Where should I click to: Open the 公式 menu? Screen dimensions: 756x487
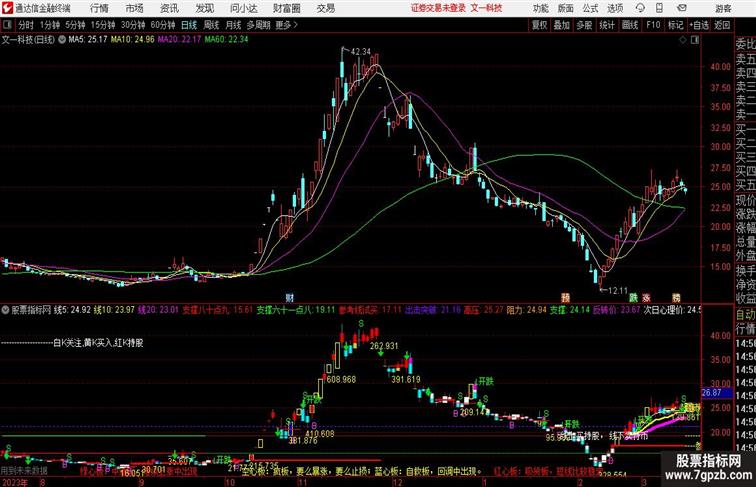pyautogui.click(x=590, y=8)
